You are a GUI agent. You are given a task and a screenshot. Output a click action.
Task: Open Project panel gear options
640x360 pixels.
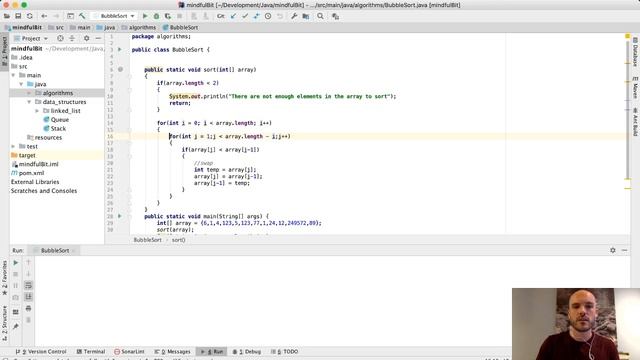point(87,38)
